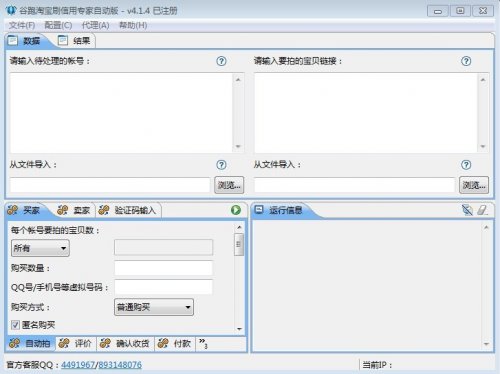Screen dimensions: 500x374
Task: Click 浏览... button for item link file import
Action: tap(474, 185)
